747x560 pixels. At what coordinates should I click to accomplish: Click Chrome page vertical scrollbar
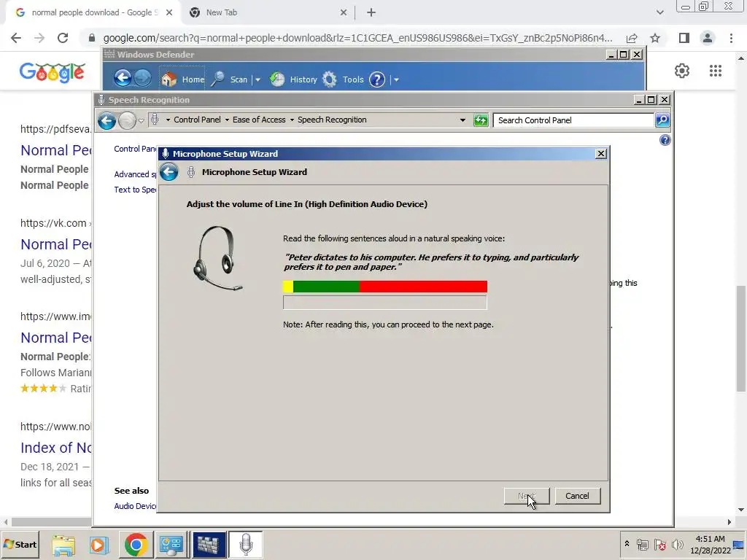[x=741, y=338]
